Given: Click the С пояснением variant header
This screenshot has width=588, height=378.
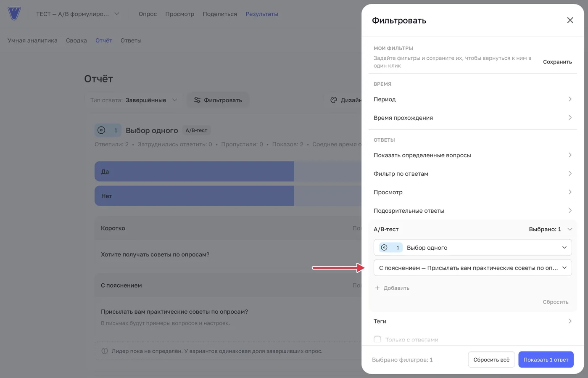Looking at the screenshot, I should (228, 285).
